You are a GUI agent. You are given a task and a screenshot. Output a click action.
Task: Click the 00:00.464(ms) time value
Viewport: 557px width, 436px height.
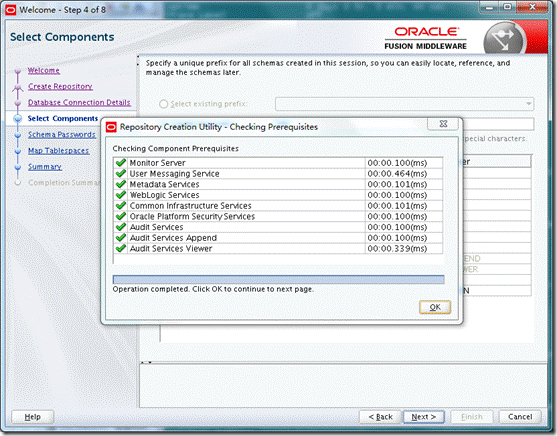[x=397, y=173]
